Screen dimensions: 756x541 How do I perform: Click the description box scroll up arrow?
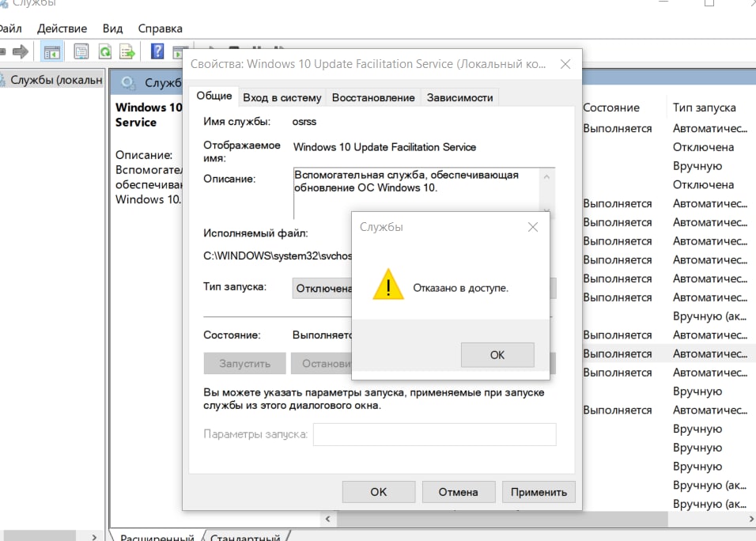pos(546,177)
